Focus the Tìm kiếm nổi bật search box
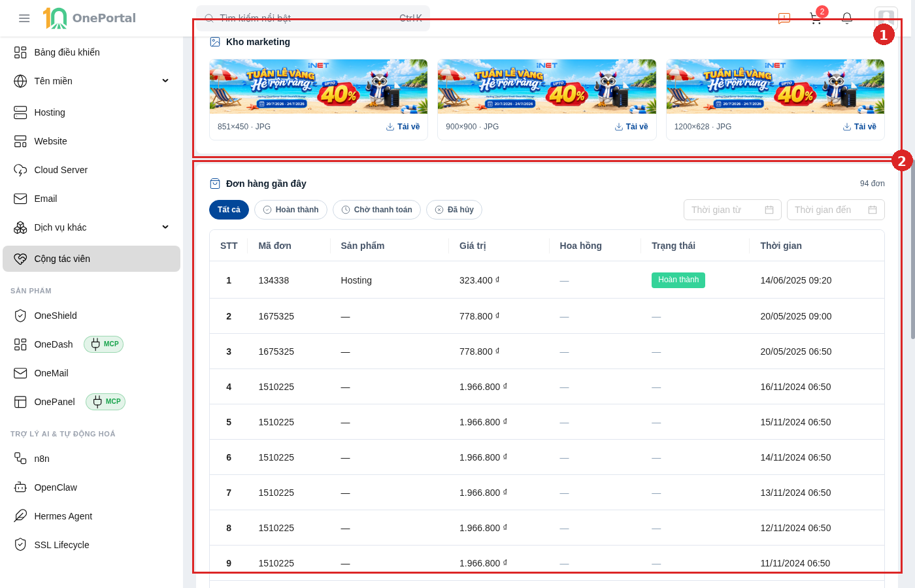 313,18
